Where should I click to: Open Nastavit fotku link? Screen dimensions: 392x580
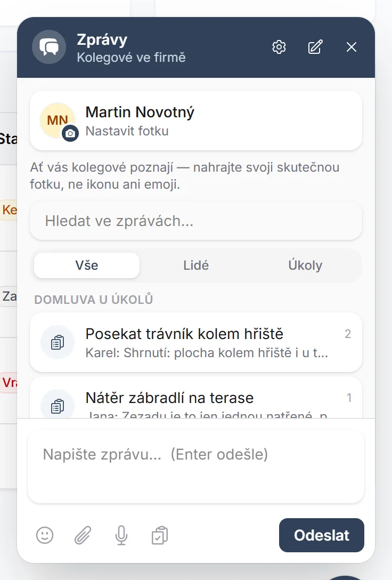pos(127,131)
